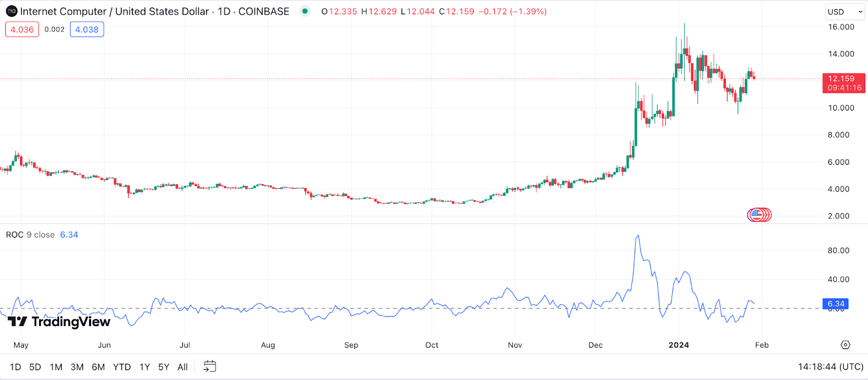The image size is (868, 380).
Task: Click the close value C12.159 in header
Action: pyautogui.click(x=457, y=11)
